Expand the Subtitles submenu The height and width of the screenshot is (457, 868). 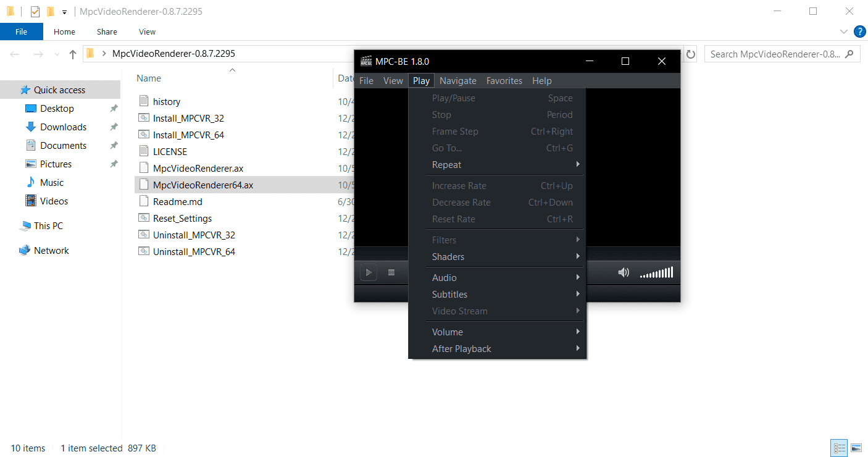tap(497, 295)
